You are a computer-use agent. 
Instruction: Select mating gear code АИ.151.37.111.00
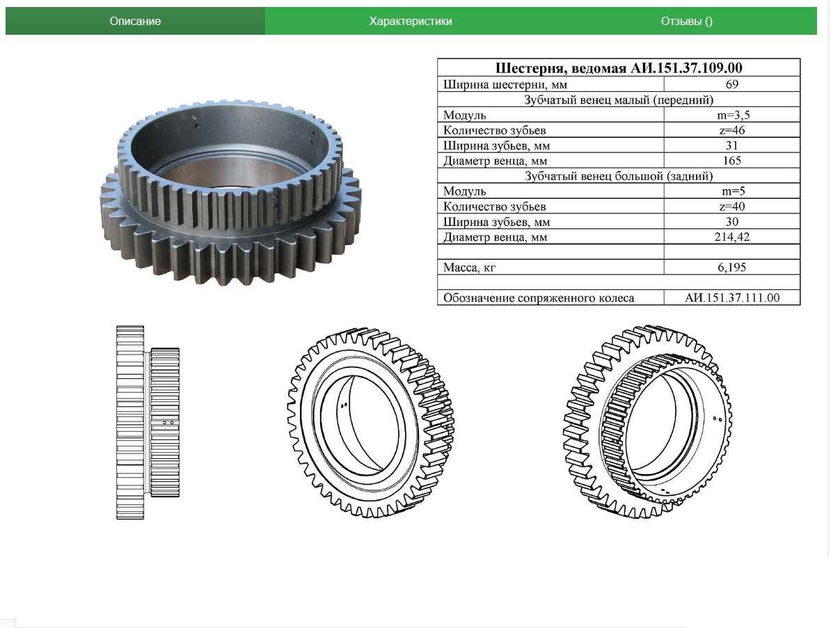(732, 298)
